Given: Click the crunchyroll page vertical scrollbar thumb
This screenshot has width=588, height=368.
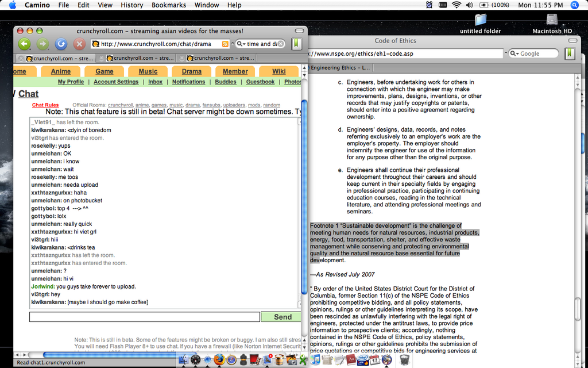Looking at the screenshot, I should (304, 197).
